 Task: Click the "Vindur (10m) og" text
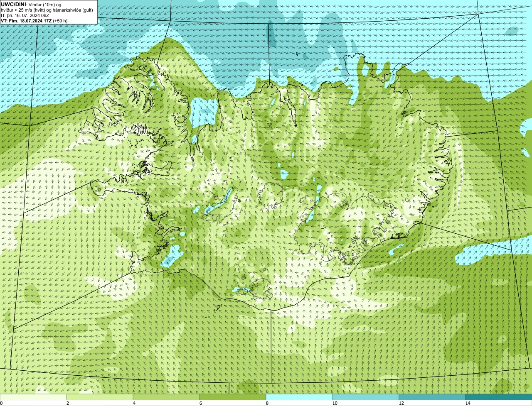(x=46, y=4)
